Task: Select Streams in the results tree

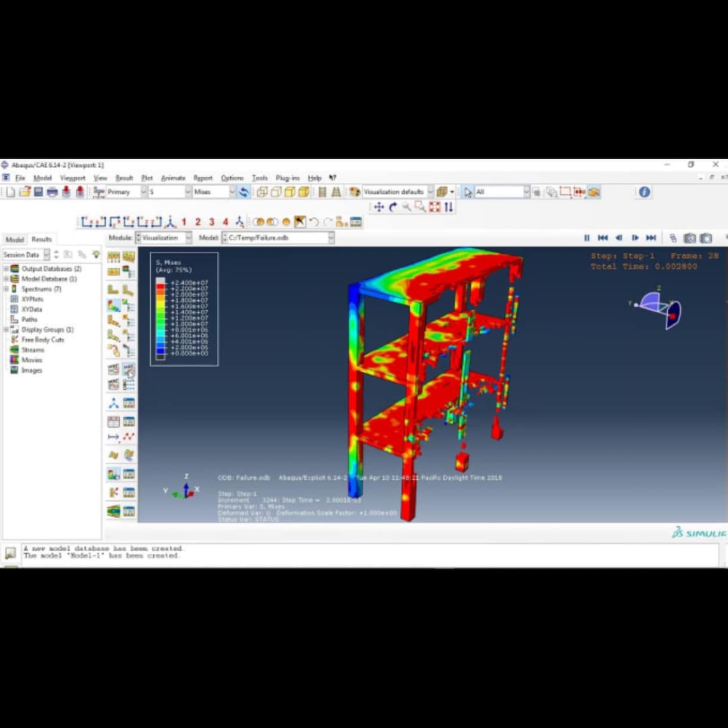Action: click(32, 350)
